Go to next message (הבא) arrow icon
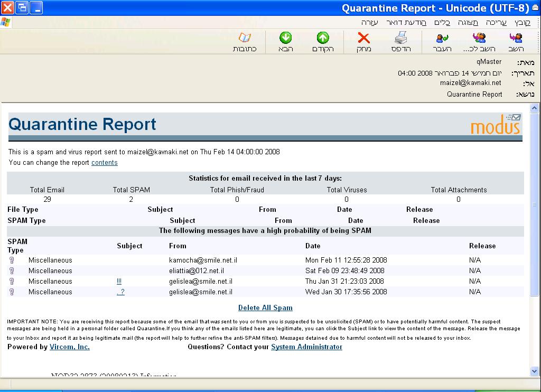 [x=285, y=38]
